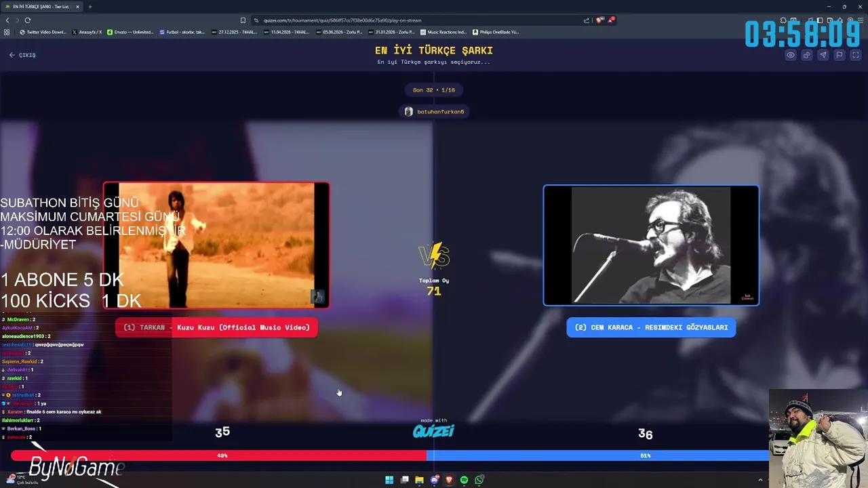Viewport: 868px width, 488px height.
Task: Open the Philips OneBlade bookmark
Action: [x=496, y=32]
